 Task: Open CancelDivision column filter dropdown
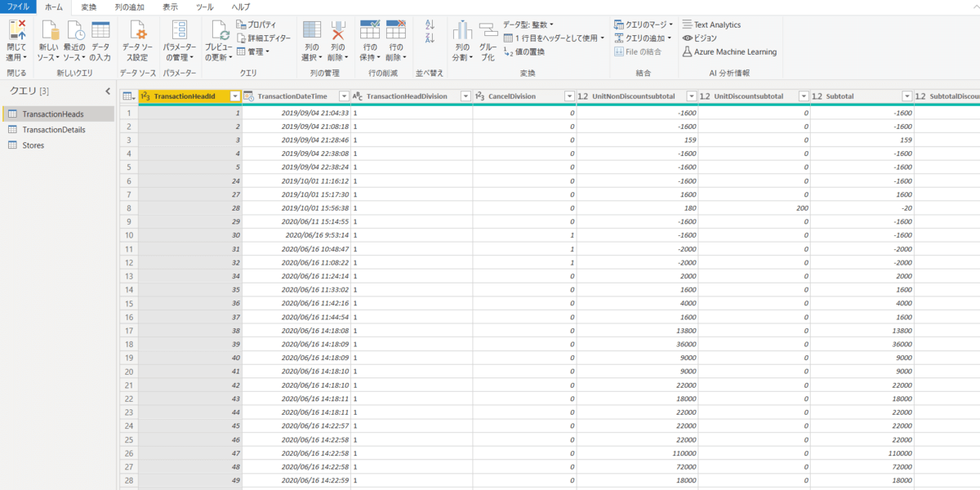[569, 96]
